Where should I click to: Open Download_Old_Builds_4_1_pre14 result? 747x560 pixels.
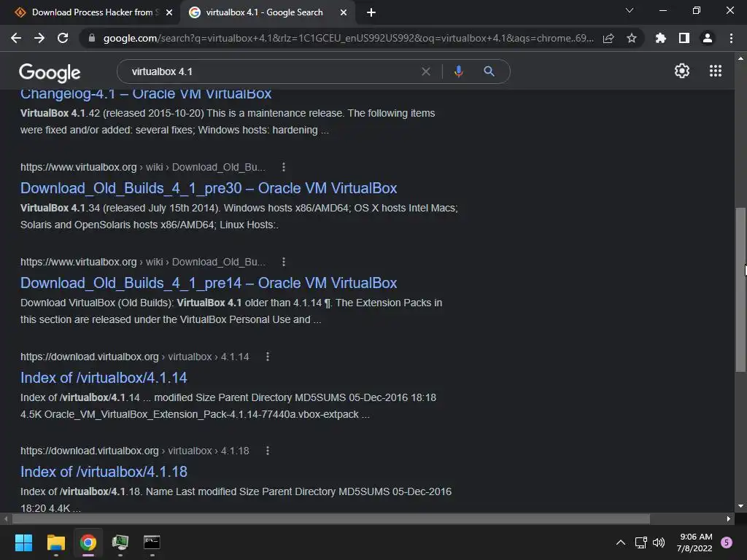point(209,283)
